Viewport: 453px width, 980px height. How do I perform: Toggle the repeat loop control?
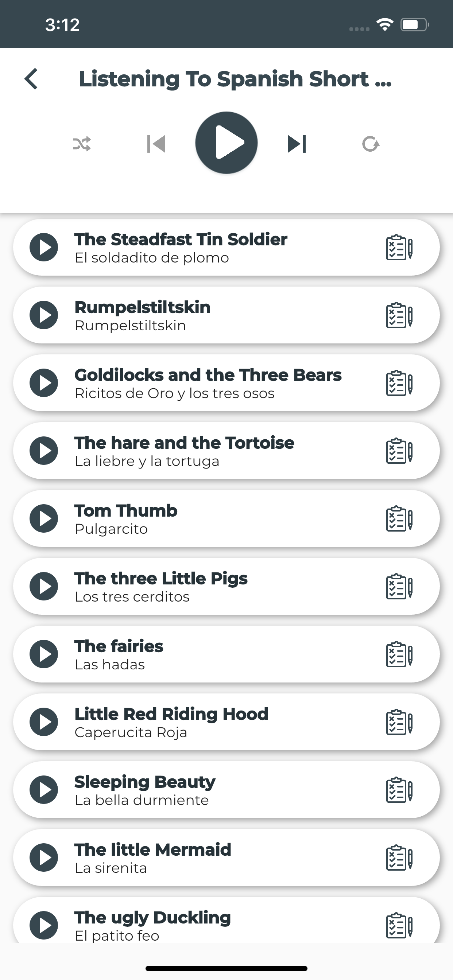coord(371,144)
